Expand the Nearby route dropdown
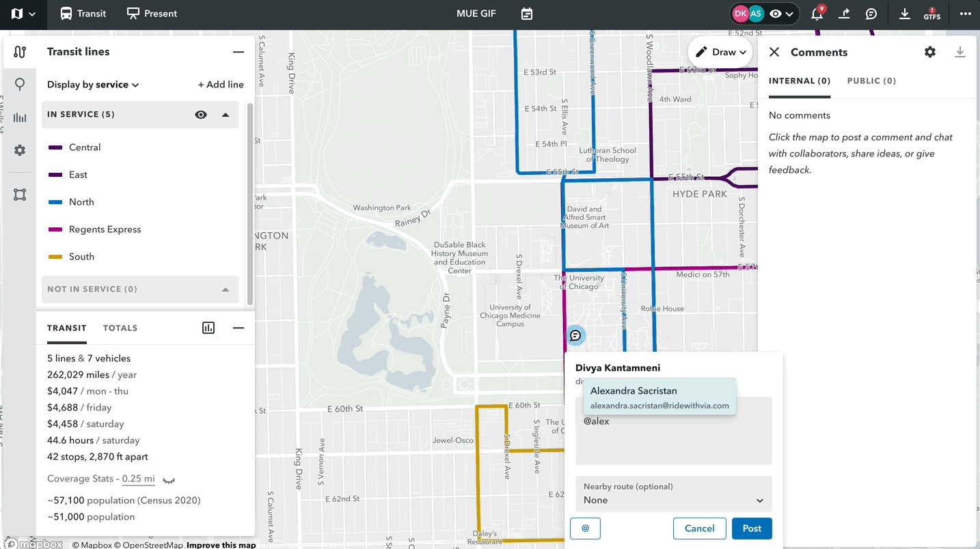Image resolution: width=980 pixels, height=549 pixels. (x=673, y=494)
